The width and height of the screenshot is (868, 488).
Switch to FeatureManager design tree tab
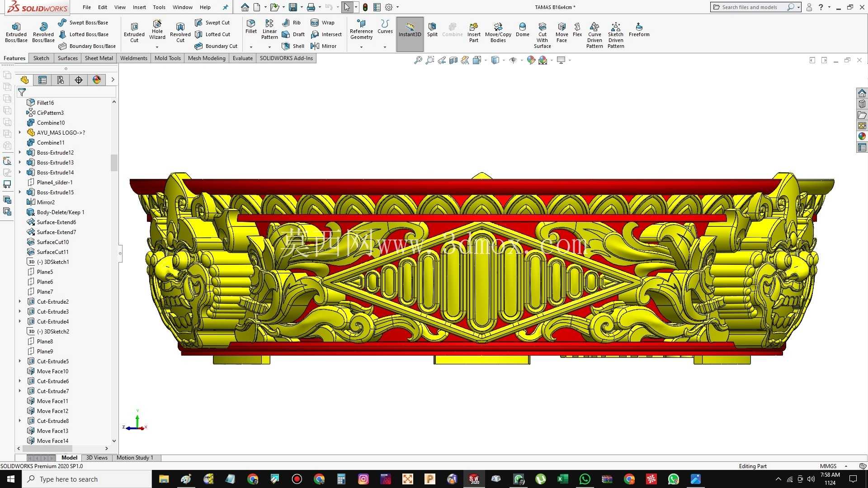[24, 80]
